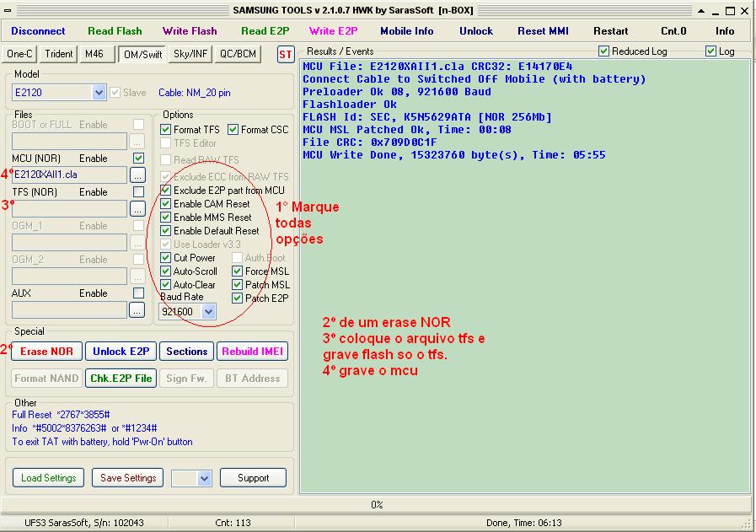This screenshot has width=756, height=532.
Task: Toggle Force MSL checkbox
Action: point(237,271)
